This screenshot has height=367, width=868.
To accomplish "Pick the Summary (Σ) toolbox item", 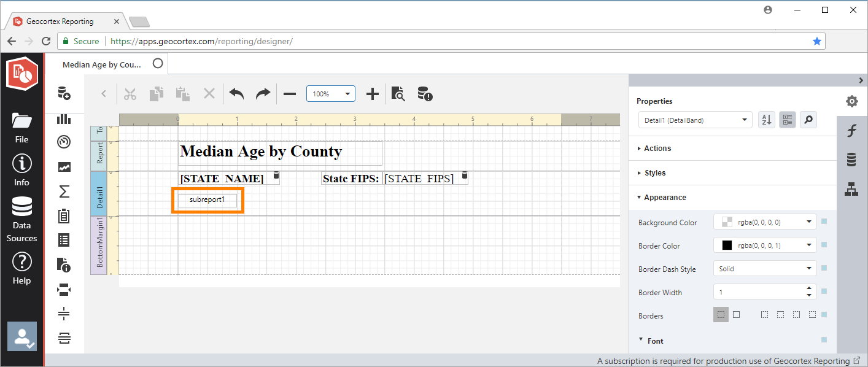I will [x=64, y=191].
